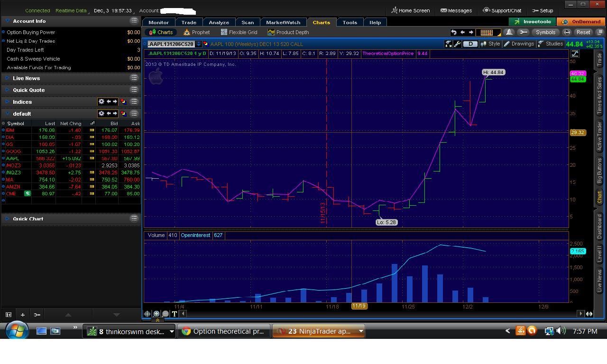
Task: Click color link icon in default watchlist header
Action: click(x=123, y=113)
